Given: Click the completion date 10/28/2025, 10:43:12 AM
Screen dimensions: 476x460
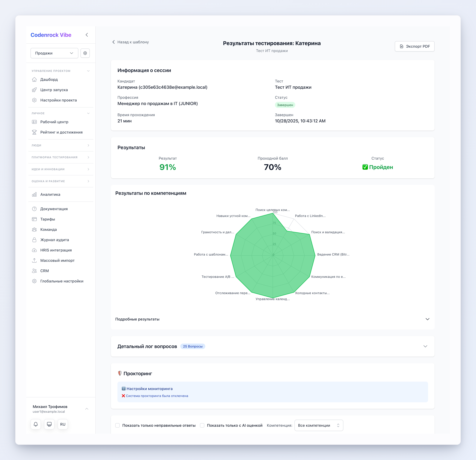Looking at the screenshot, I should click(300, 121).
